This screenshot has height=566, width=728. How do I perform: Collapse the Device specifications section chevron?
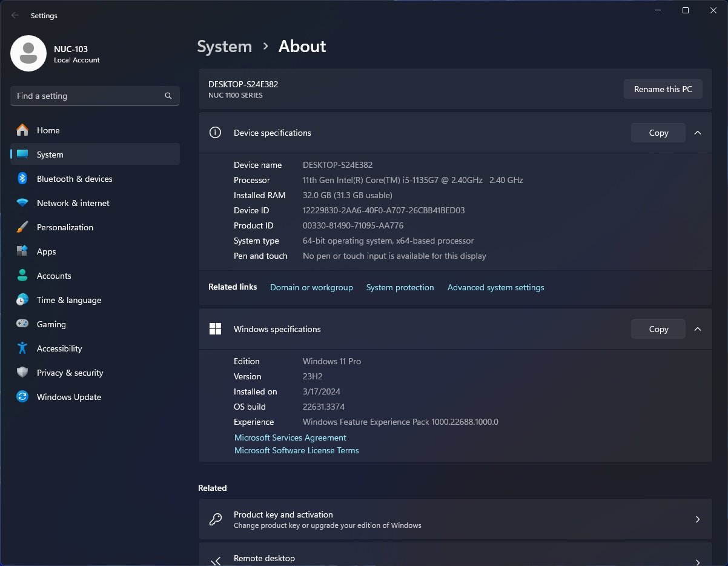click(698, 133)
